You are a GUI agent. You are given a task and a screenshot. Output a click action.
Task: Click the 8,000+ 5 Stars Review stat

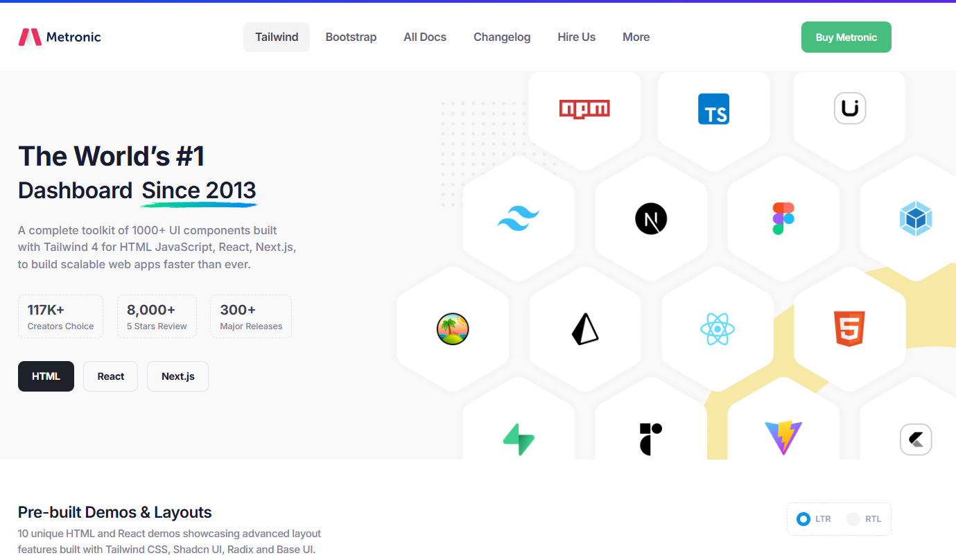pyautogui.click(x=157, y=317)
